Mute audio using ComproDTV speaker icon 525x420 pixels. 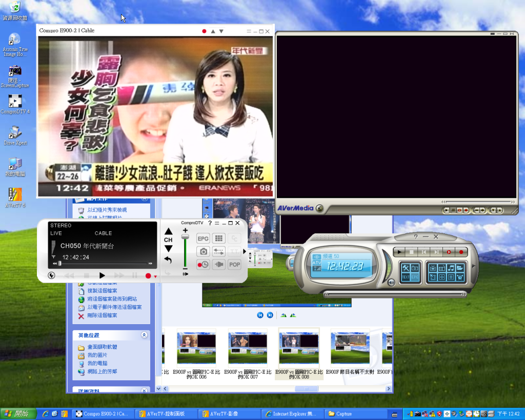[185, 274]
